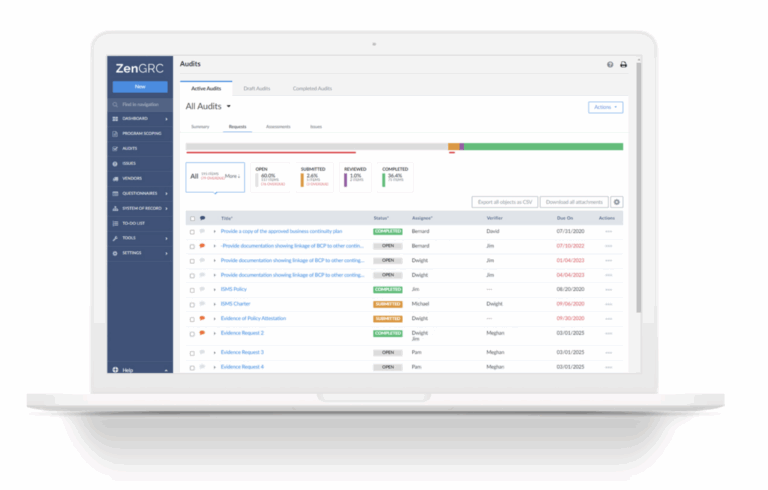Screen dimensions: 768x490
Task: Open Issues in the sidebar
Action: 128,162
